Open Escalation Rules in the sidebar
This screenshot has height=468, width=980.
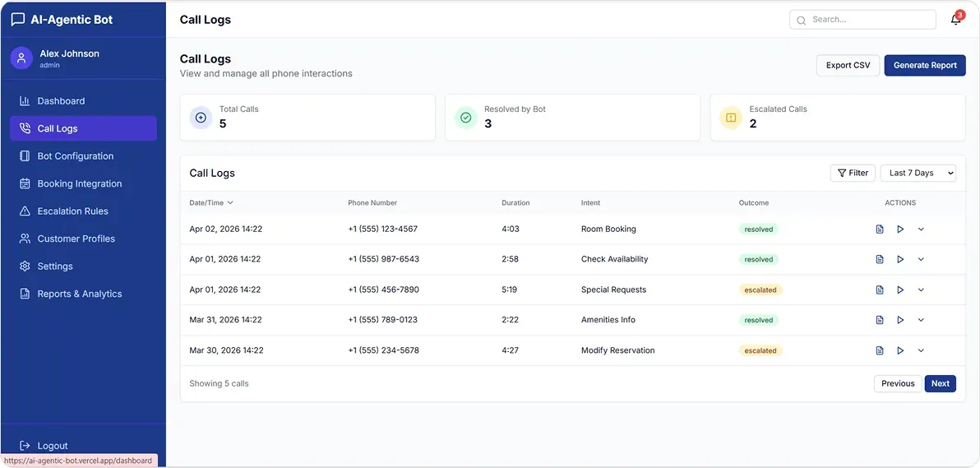(83, 211)
